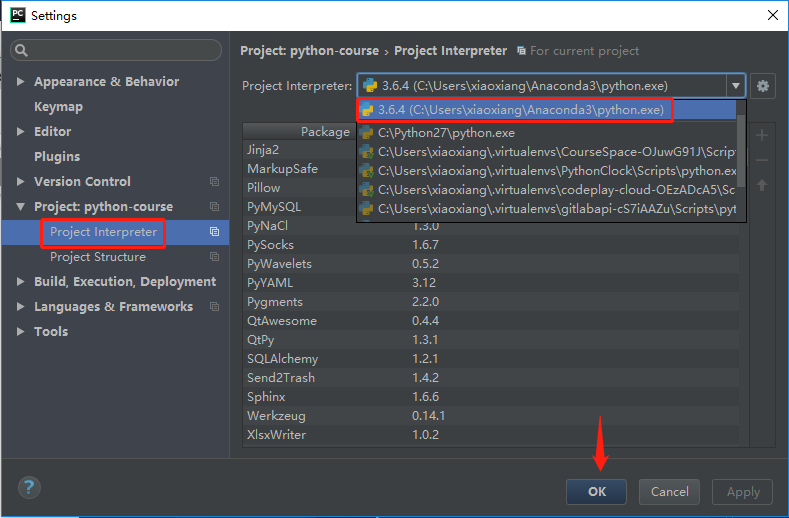The image size is (789, 518).
Task: Click the Apply button
Action: tap(743, 492)
